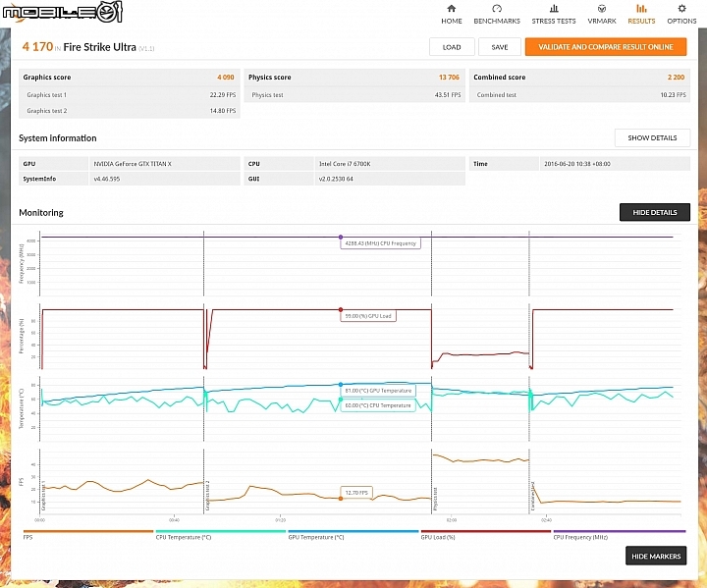
Task: Click CPU Frequency (MHz) legend label
Action: (580, 538)
